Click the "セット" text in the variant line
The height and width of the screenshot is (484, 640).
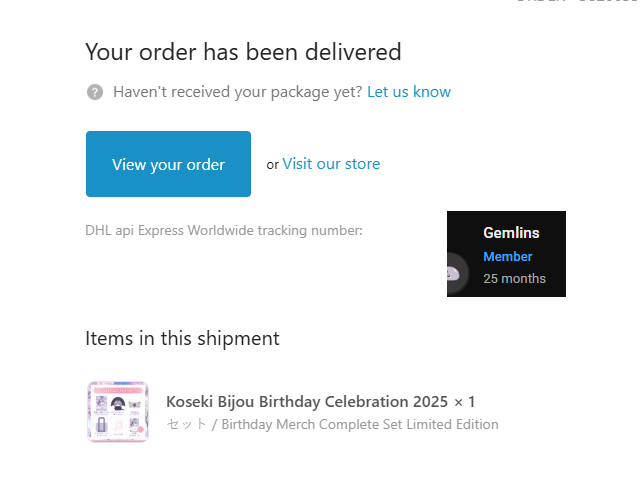186,424
